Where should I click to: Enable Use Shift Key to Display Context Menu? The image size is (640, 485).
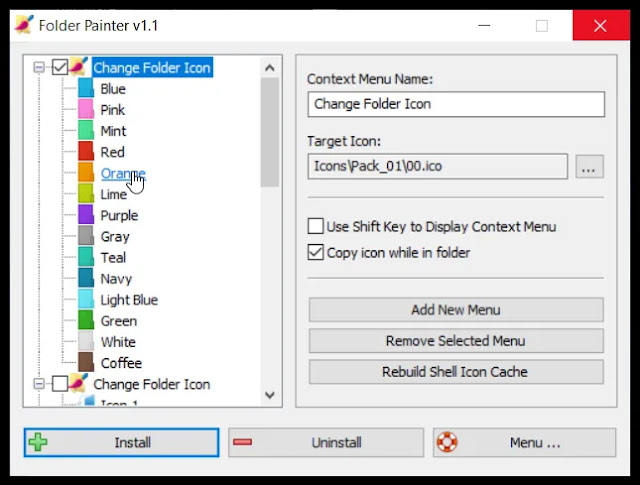pos(316,226)
